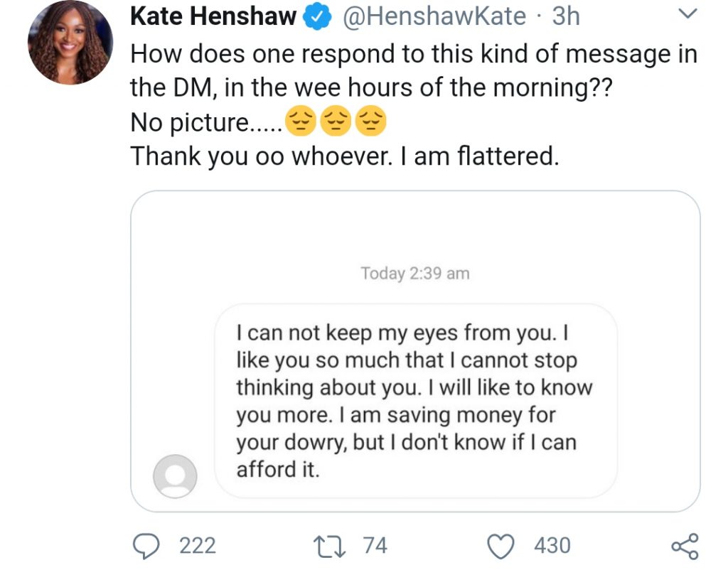This screenshot has height=570, width=728.
Task: Open the @HenshawKate handle link
Action: coord(434,17)
